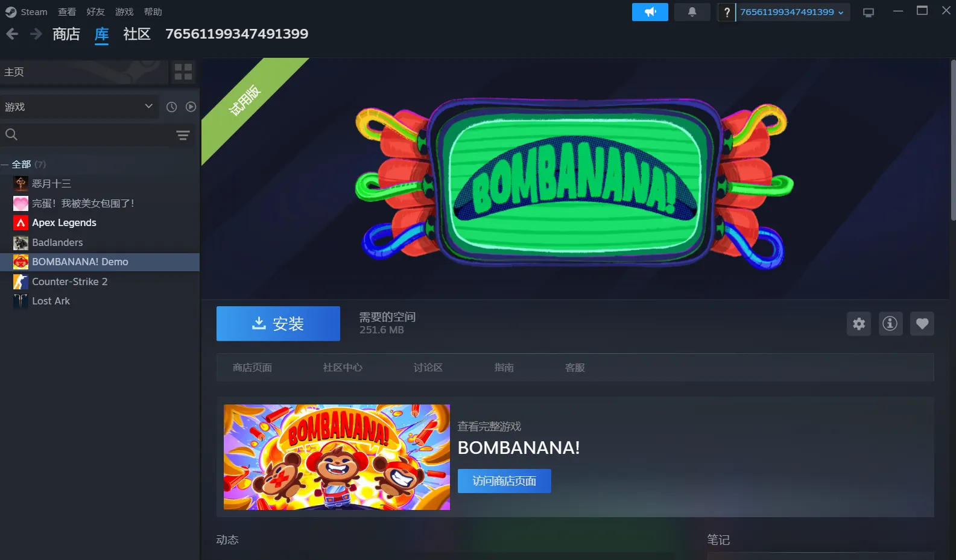This screenshot has height=560, width=956.
Task: Open the 游戏 category dropdown
Action: [80, 107]
